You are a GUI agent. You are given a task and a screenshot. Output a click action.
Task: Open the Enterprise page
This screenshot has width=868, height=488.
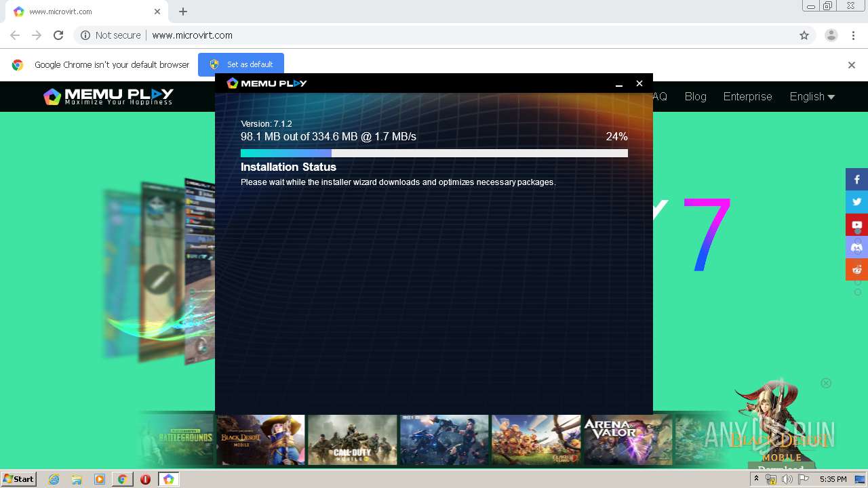[747, 96]
